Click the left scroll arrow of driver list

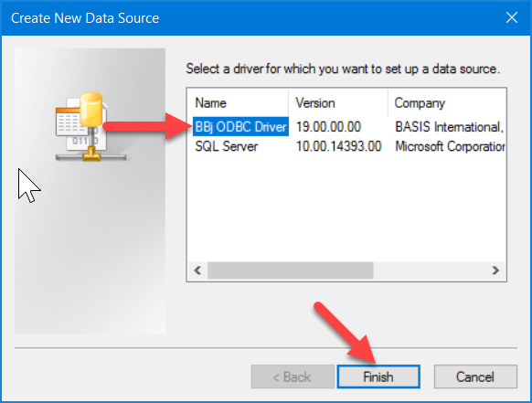197,270
